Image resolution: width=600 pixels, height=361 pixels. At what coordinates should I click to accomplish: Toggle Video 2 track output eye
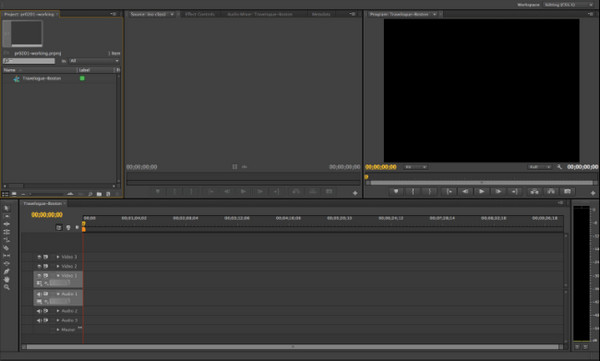[x=39, y=266]
